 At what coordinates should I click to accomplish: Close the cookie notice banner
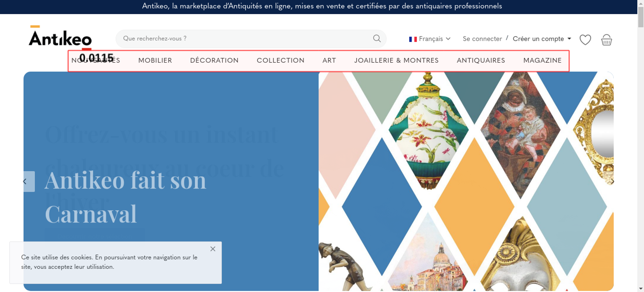tap(213, 249)
